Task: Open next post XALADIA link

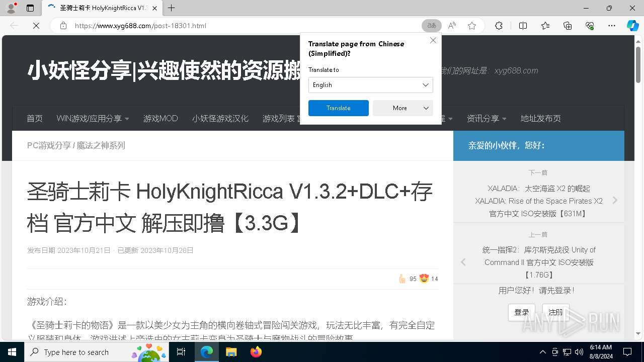Action: (x=539, y=201)
